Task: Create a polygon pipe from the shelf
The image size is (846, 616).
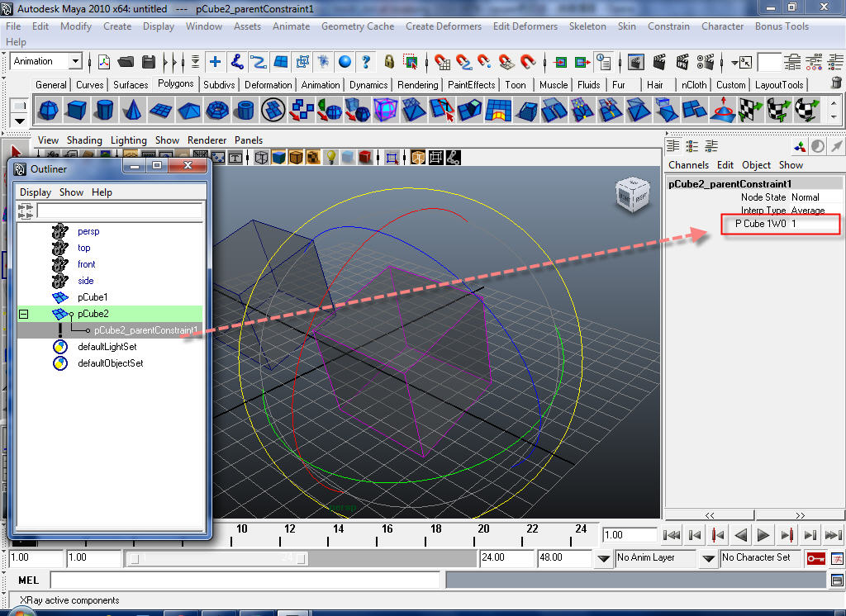Action: pos(245,110)
